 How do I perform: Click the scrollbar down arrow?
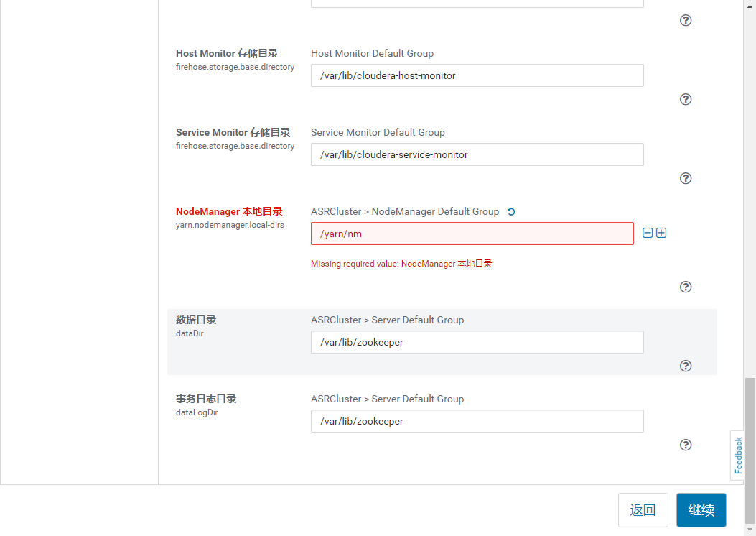coord(750,530)
